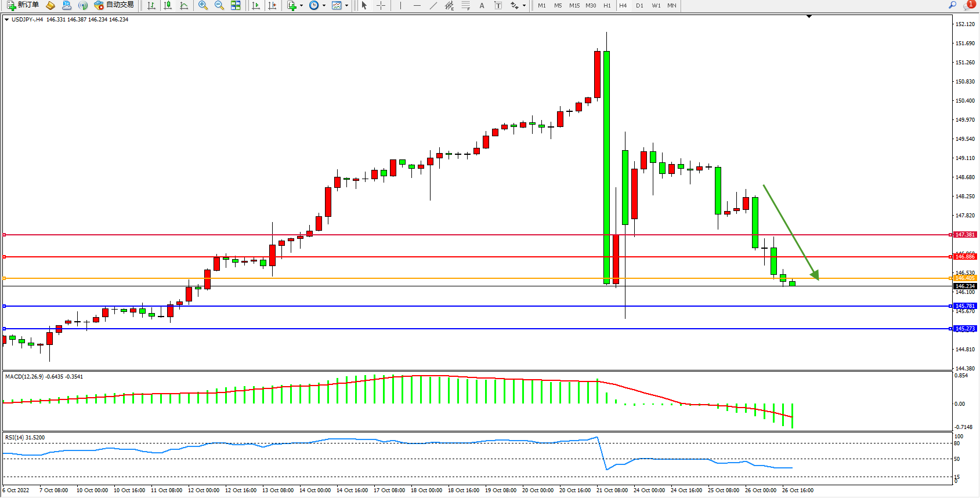Select the draw trendline tool
This screenshot has width=980, height=498.
(x=433, y=5)
